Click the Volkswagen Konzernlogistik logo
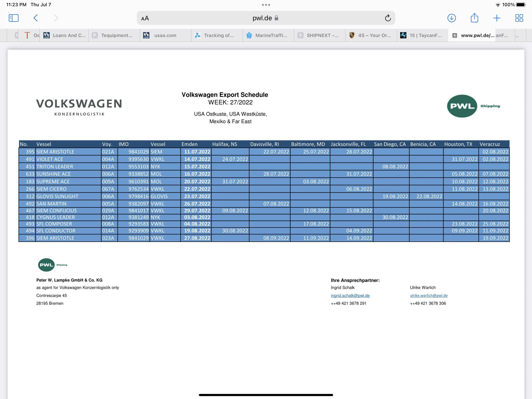Viewport: 532px width, 399px height. [x=79, y=107]
